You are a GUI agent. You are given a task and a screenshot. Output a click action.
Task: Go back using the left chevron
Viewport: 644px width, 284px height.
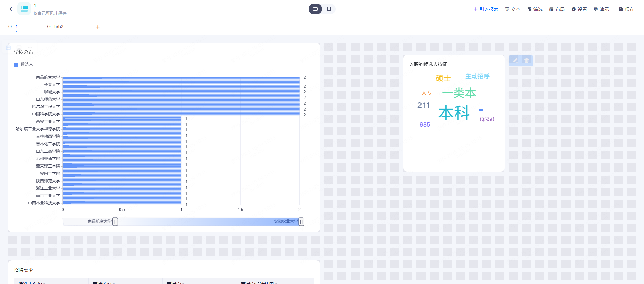pos(11,9)
